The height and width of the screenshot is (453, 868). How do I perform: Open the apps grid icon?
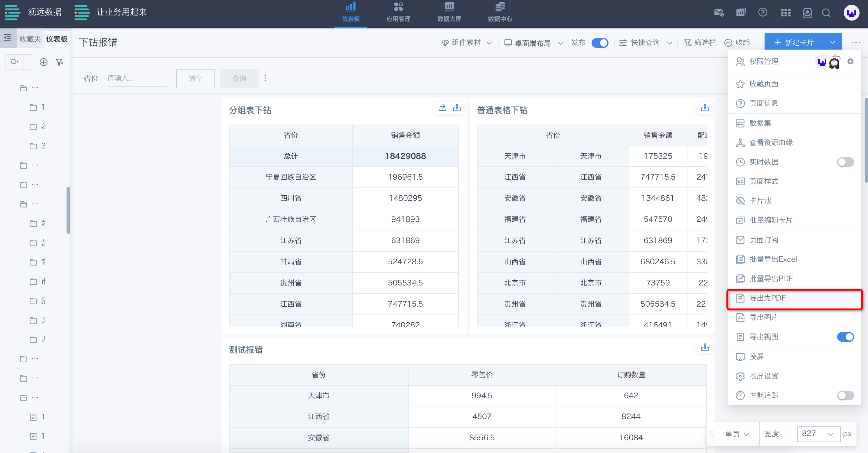click(x=785, y=13)
